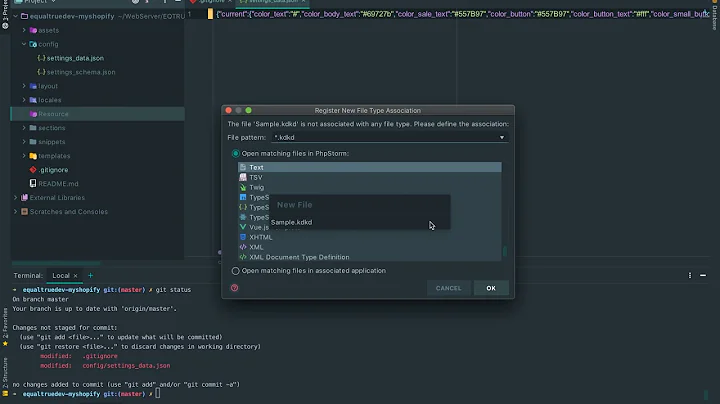The height and width of the screenshot is (404, 720).
Task: Click the .gitignore red diamond icon
Action: (33, 170)
